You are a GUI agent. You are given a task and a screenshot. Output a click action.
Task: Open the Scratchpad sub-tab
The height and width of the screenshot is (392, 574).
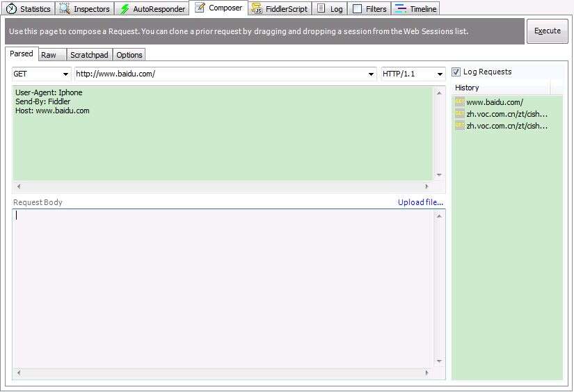pyautogui.click(x=89, y=55)
